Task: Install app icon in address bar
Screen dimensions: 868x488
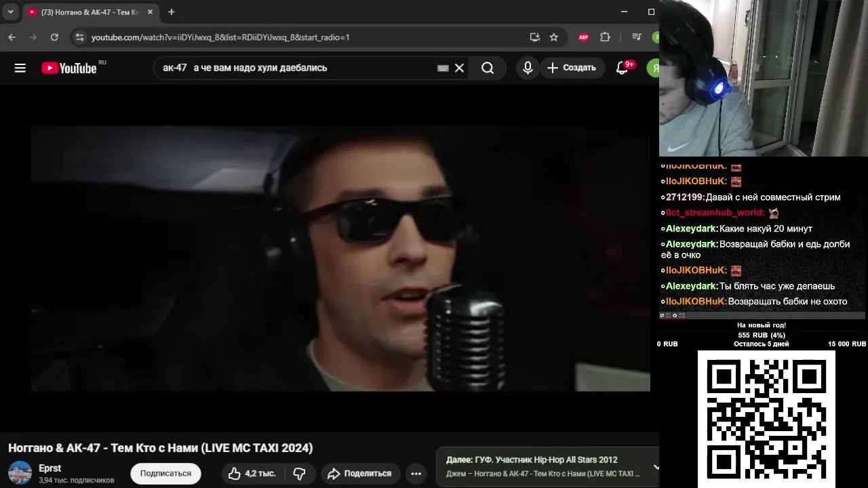Action: point(534,37)
